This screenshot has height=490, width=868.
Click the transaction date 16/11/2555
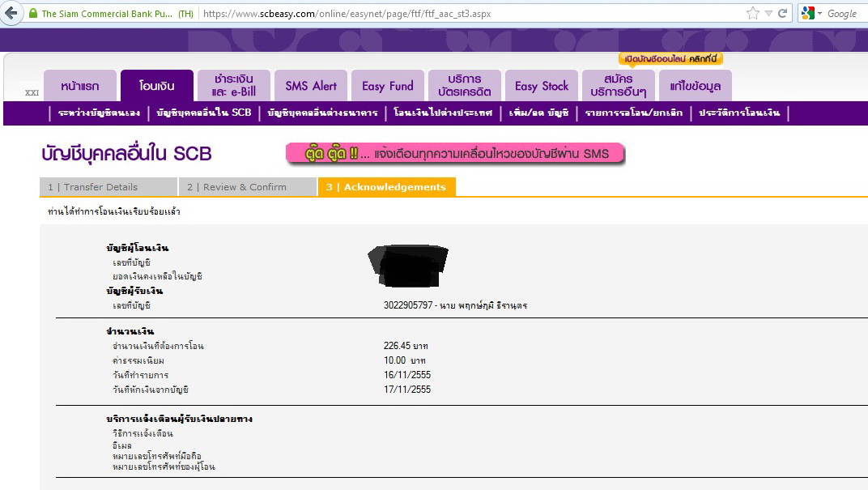(407, 375)
